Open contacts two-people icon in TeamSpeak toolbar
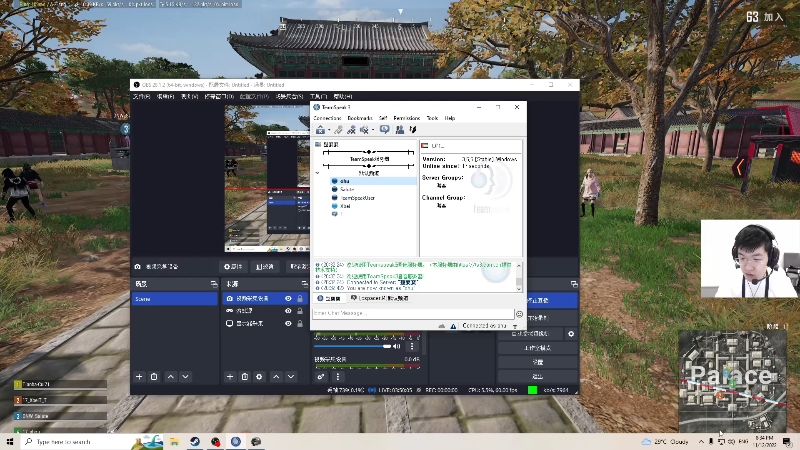Image resolution: width=800 pixels, height=450 pixels. [399, 130]
